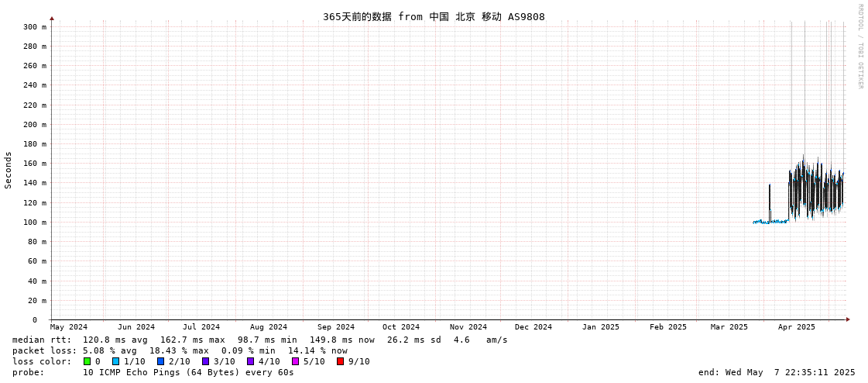The height and width of the screenshot is (383, 868).
Task: Click the 160 m y-axis value
Action: click(35, 163)
